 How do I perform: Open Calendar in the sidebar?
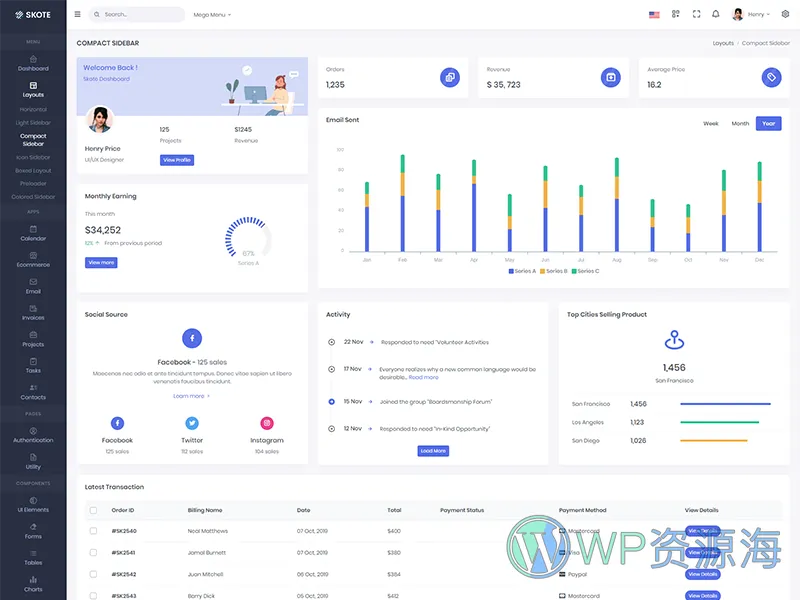click(x=33, y=233)
